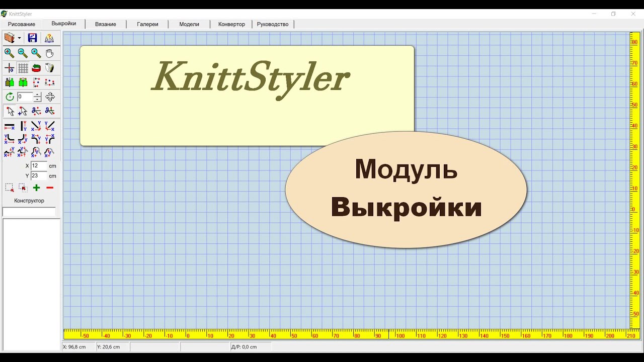Select the diagonal down-right line tool
The image size is (644, 362).
(36, 126)
